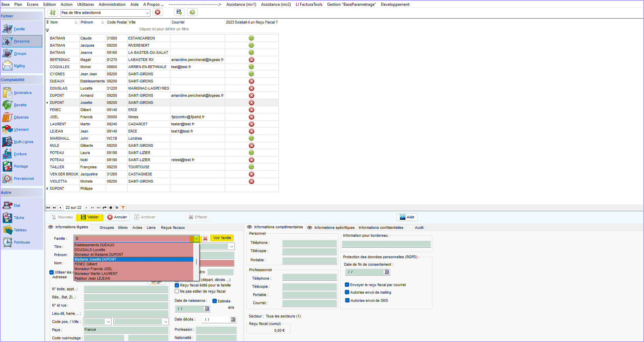Switch to the Reçus fiscaux tab

pos(173,228)
